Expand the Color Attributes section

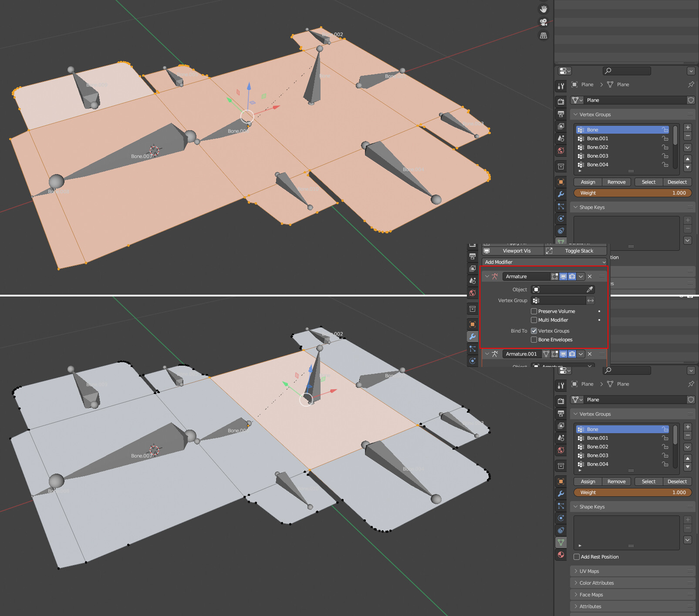point(632,583)
